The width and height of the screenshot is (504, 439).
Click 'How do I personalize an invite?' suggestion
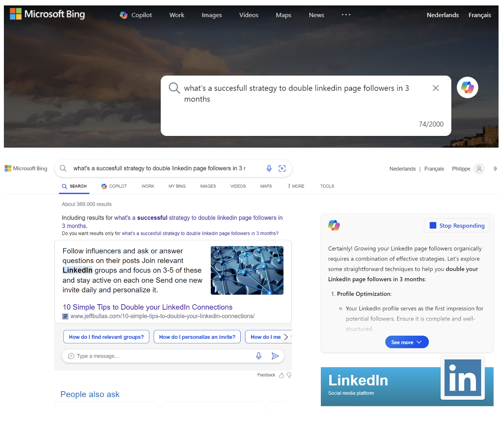tap(197, 337)
